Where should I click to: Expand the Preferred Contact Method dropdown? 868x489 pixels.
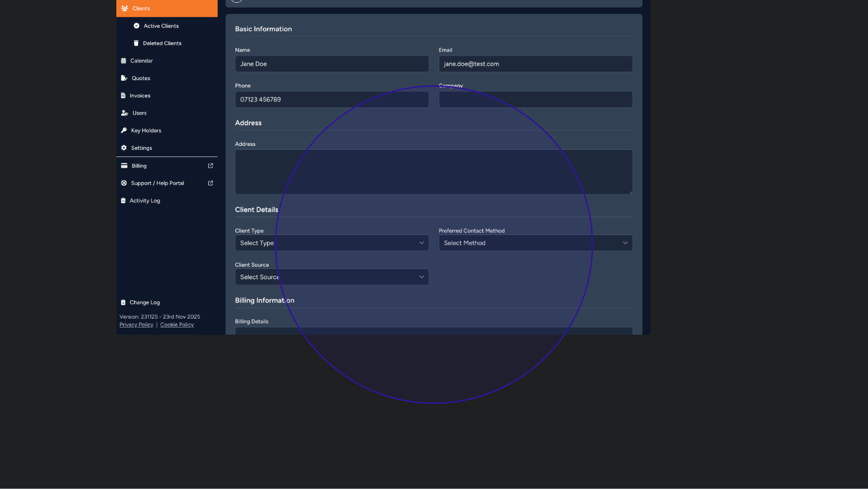click(535, 243)
